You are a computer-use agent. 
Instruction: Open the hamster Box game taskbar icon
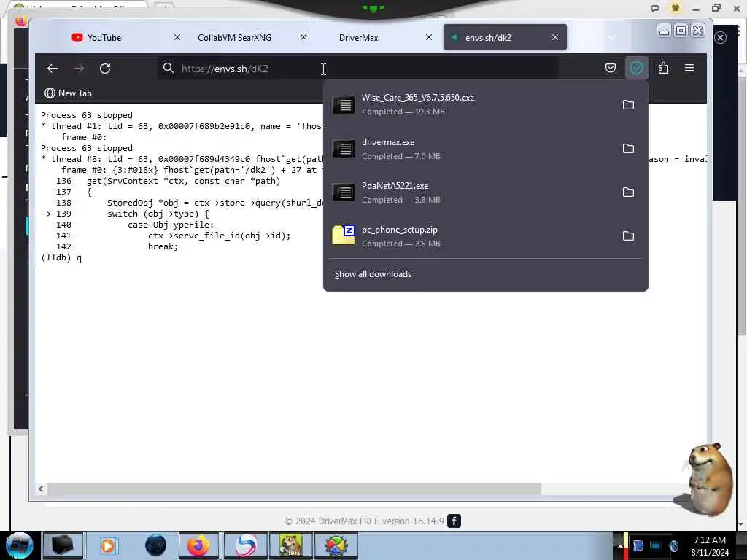pyautogui.click(x=290, y=545)
